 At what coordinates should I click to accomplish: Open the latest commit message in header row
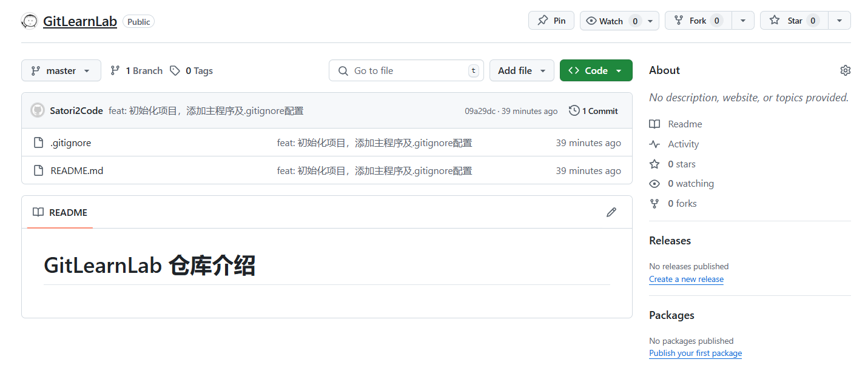[206, 111]
